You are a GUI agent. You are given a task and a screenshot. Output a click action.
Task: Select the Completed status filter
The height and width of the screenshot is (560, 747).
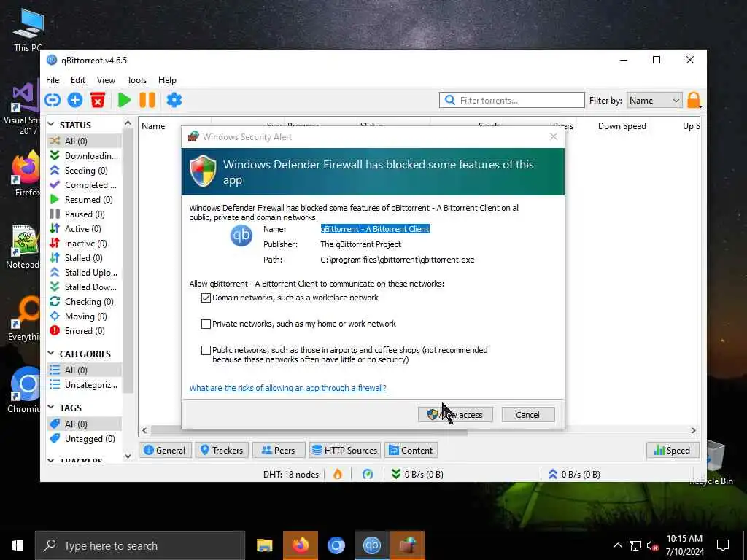tap(84, 184)
